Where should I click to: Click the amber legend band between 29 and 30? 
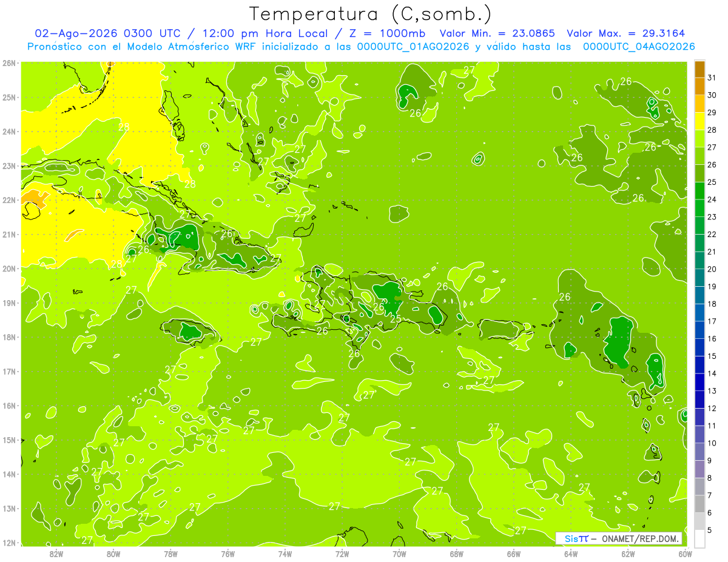pyautogui.click(x=699, y=104)
